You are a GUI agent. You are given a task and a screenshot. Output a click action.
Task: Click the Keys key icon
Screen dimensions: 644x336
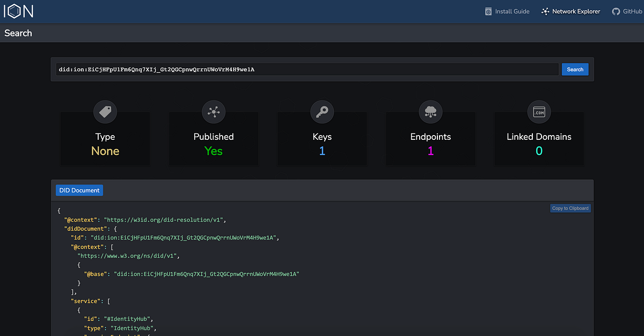322,111
